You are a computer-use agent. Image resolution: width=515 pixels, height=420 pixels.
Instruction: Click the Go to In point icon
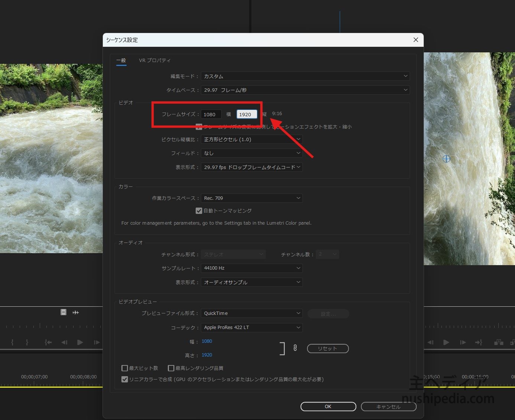coord(48,342)
